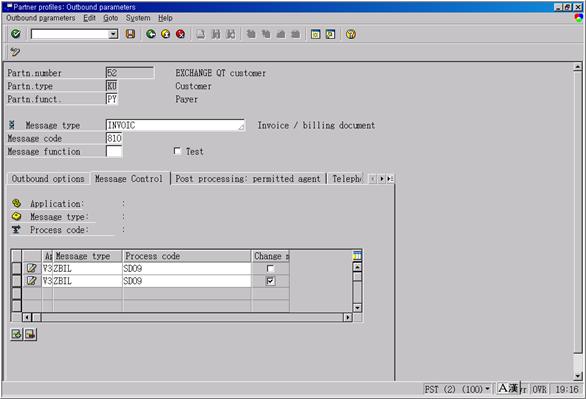Open the Outbound parameters menu
This screenshot has height=399, width=586.
point(40,18)
